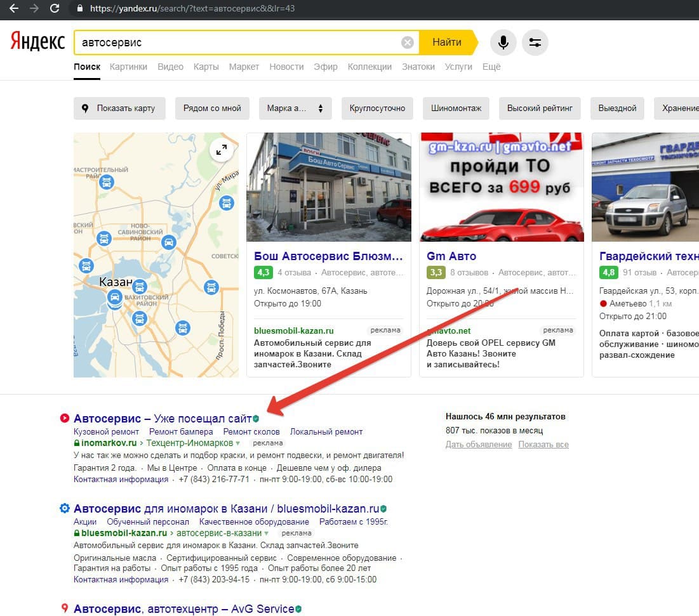Click red metro dot beside Аметьево
This screenshot has width=699, height=616.
coord(603,304)
